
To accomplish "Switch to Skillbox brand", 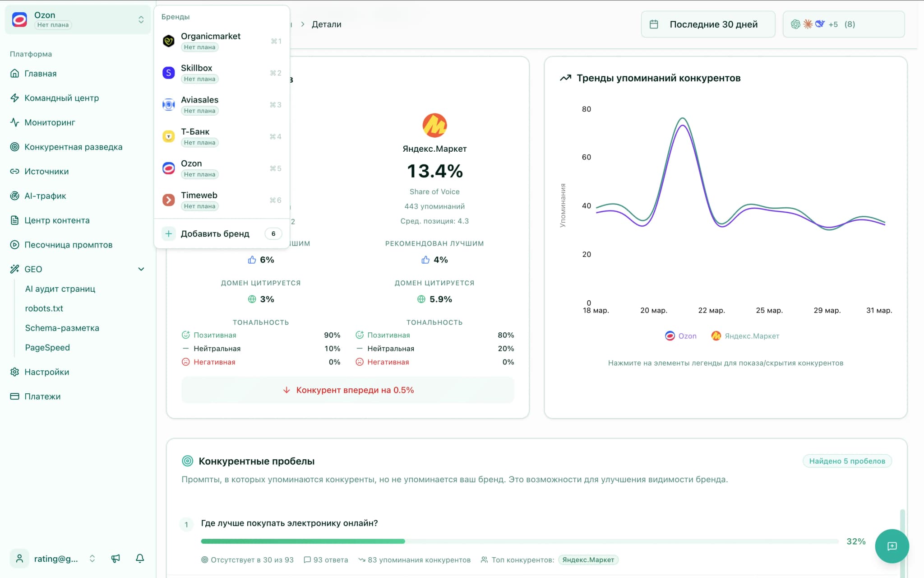I will tap(197, 72).
